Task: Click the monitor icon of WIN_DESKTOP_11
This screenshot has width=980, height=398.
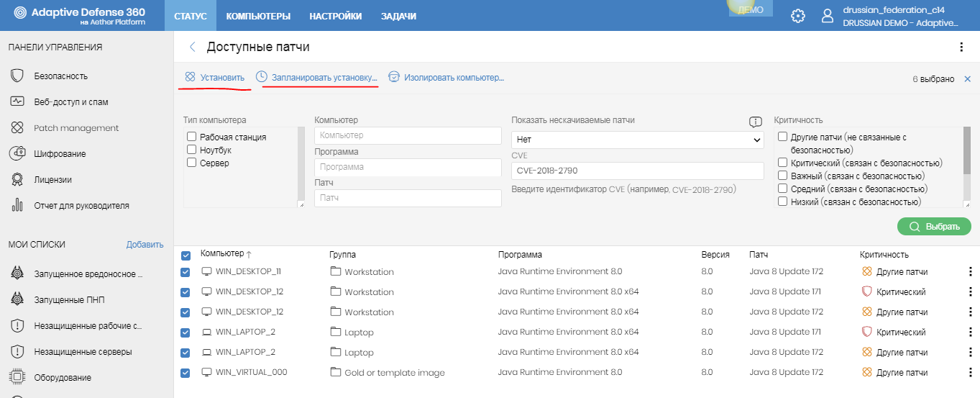Action: tap(206, 271)
